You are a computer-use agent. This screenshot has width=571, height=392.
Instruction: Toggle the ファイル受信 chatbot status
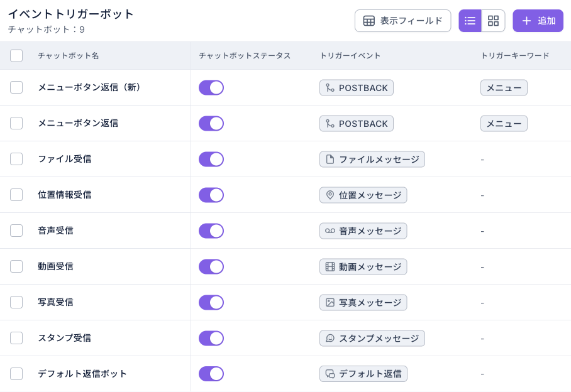211,160
